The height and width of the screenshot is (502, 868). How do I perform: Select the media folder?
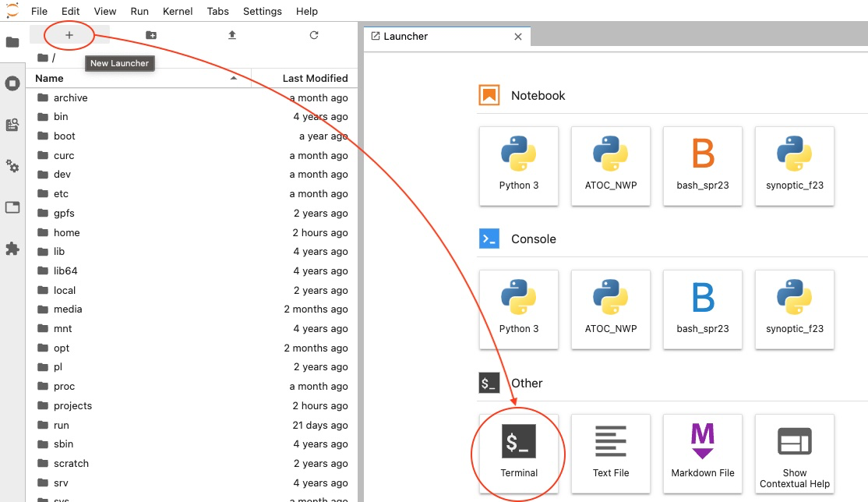click(192, 309)
